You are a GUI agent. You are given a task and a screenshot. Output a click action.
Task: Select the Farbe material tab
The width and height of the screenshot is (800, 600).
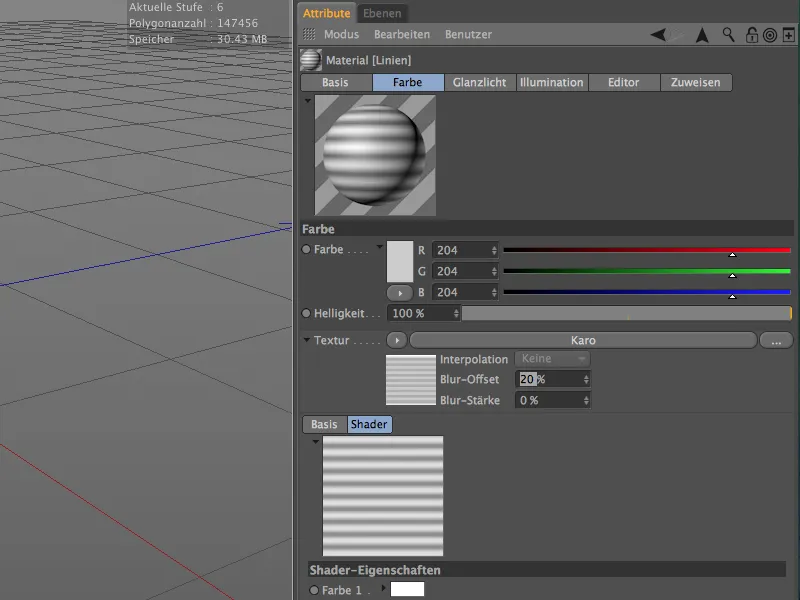[408, 83]
